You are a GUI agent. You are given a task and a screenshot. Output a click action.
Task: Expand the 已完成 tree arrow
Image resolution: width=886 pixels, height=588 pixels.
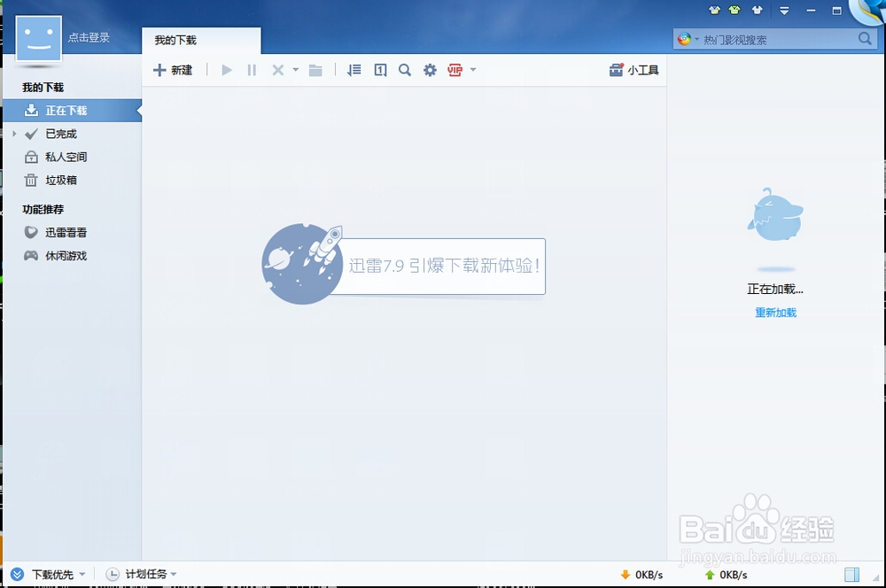(x=15, y=134)
